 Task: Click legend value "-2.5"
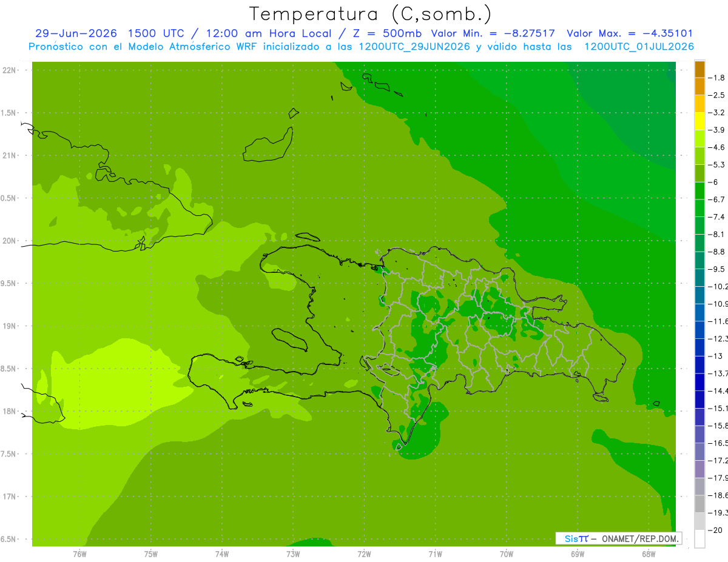pyautogui.click(x=717, y=95)
